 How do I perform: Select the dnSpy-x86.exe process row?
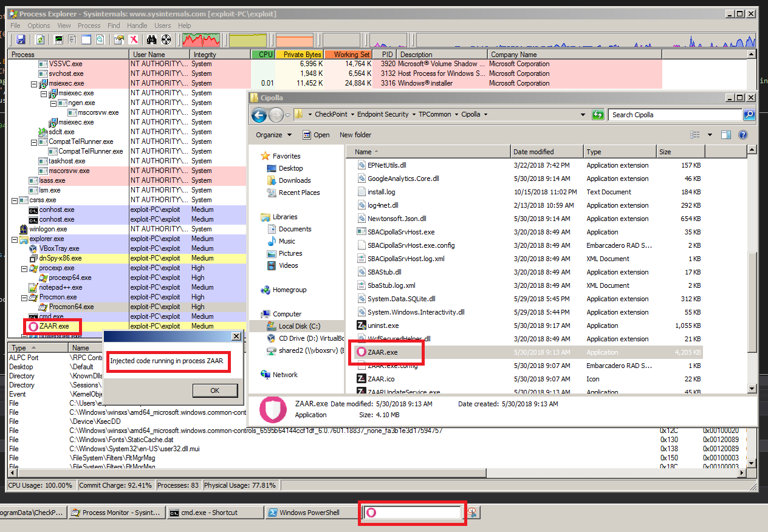(126, 258)
